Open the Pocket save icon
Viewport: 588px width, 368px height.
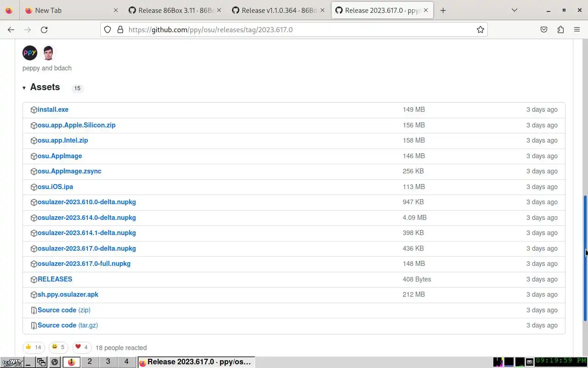click(544, 29)
